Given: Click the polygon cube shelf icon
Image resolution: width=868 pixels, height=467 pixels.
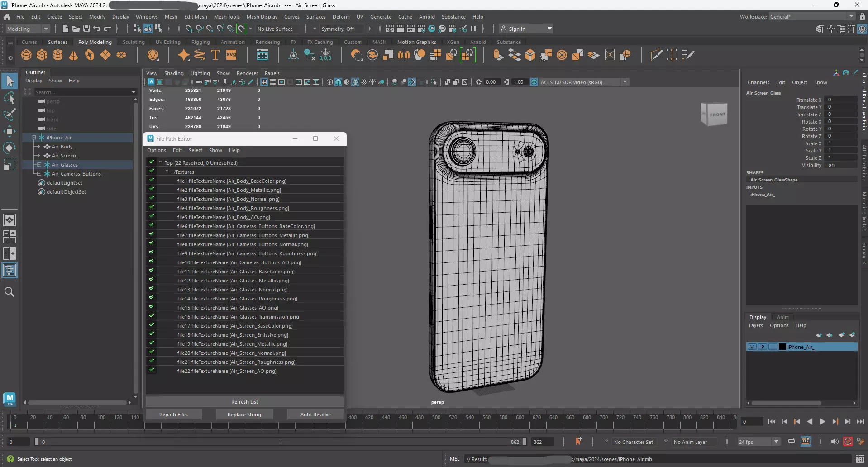Looking at the screenshot, I should [42, 55].
